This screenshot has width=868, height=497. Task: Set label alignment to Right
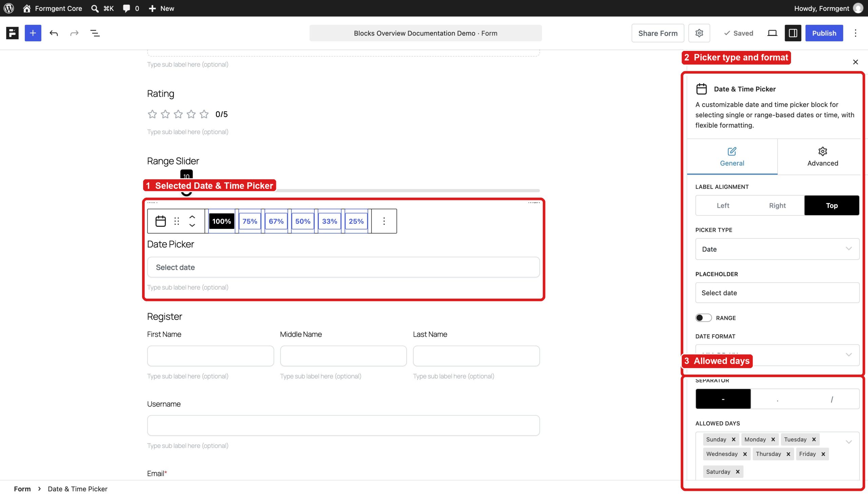pos(777,205)
